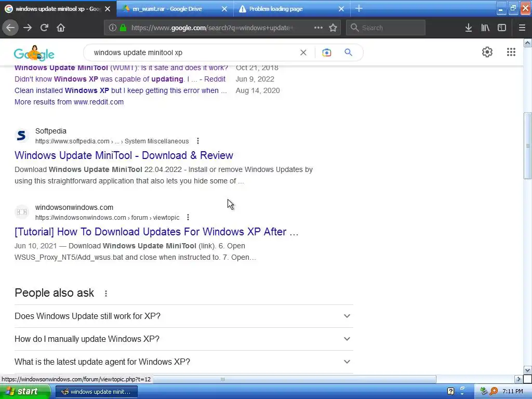Click the vertical scrollbar thumb
532x399 pixels.
pyautogui.click(x=528, y=146)
